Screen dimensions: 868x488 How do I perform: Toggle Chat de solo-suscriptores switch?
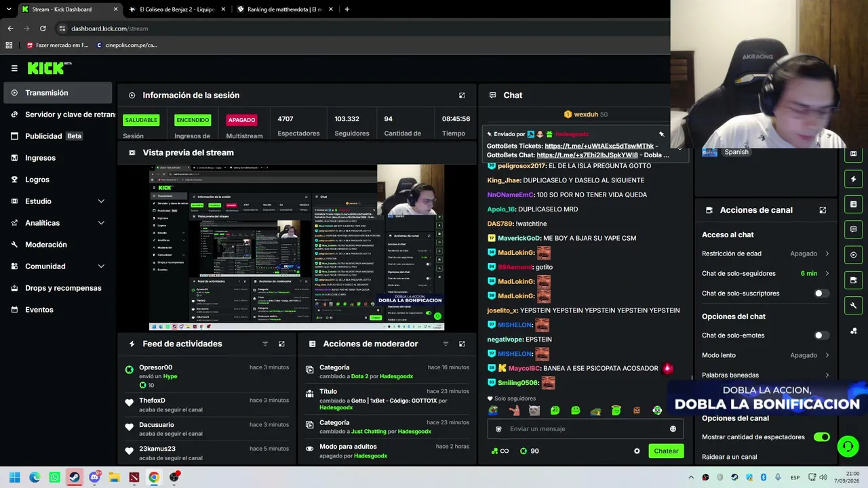click(x=821, y=293)
